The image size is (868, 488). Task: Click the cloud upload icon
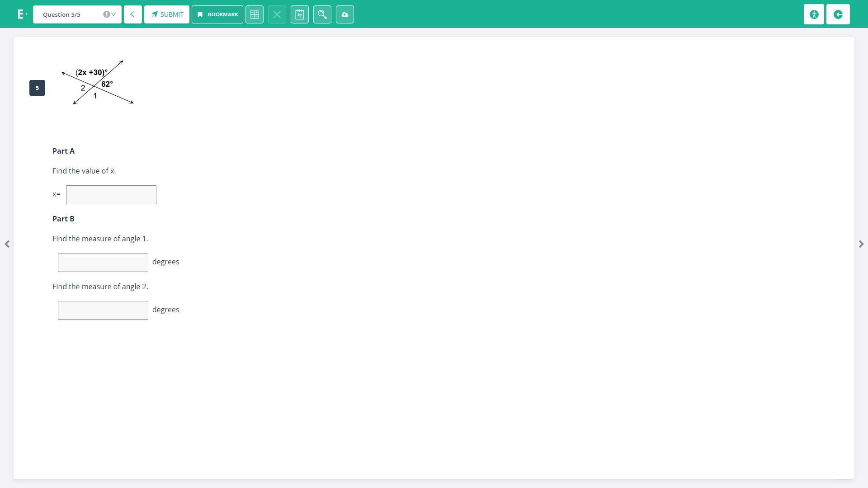click(345, 14)
